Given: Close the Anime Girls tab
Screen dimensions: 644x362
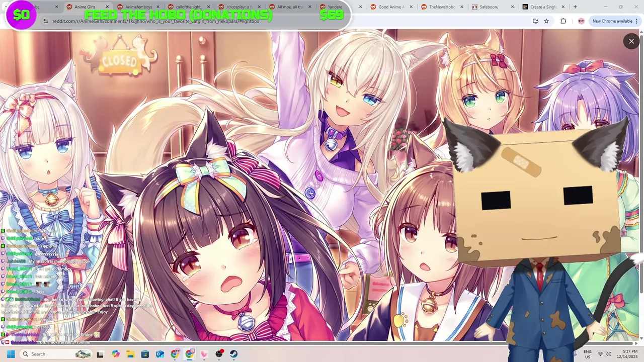Looking at the screenshot, I should coord(107,7).
